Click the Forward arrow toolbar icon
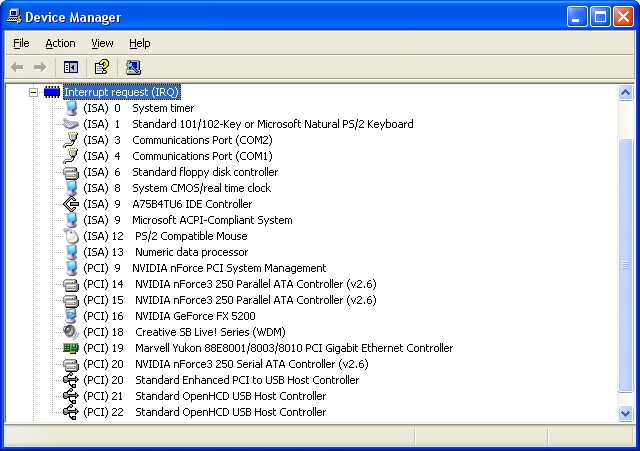The height and width of the screenshot is (451, 640). click(40, 67)
